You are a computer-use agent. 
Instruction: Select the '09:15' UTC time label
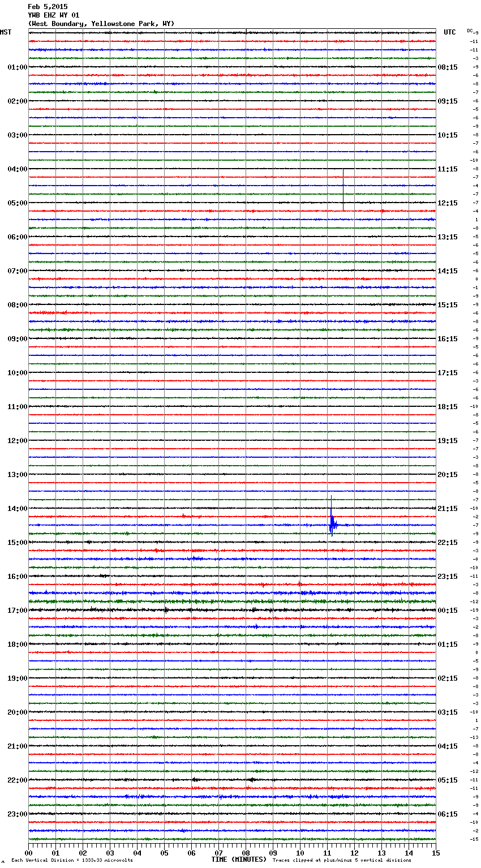(x=448, y=101)
